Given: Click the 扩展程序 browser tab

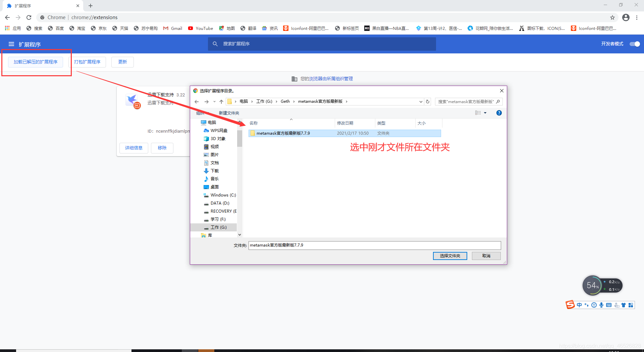Looking at the screenshot, I should click(x=43, y=6).
